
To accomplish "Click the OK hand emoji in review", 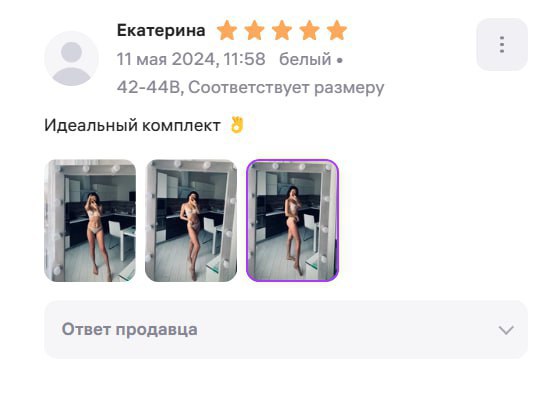I will (x=237, y=125).
